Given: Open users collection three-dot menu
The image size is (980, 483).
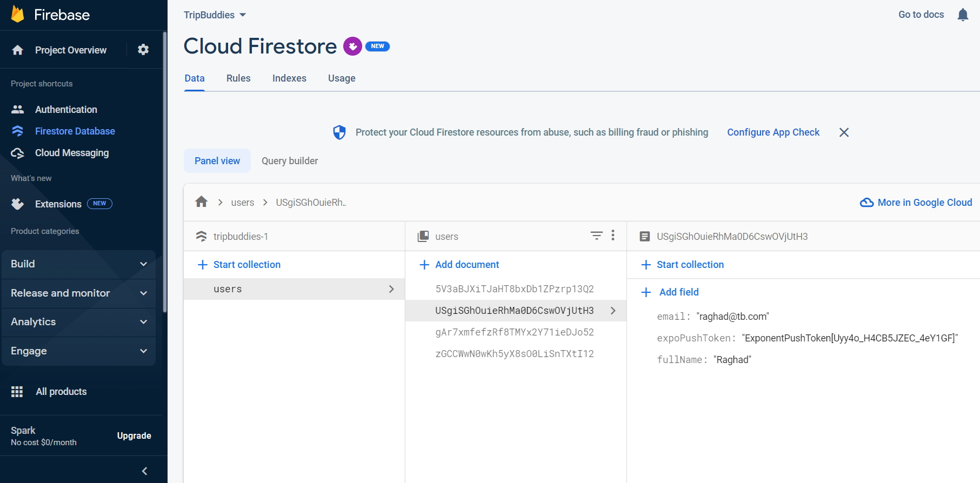Looking at the screenshot, I should tap(613, 236).
